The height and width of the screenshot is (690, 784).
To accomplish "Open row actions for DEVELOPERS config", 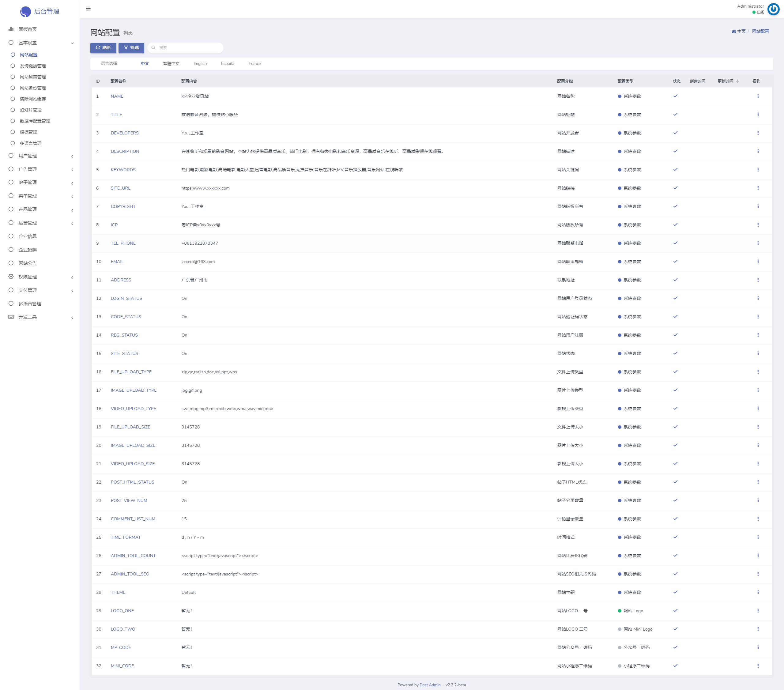I will (x=758, y=133).
